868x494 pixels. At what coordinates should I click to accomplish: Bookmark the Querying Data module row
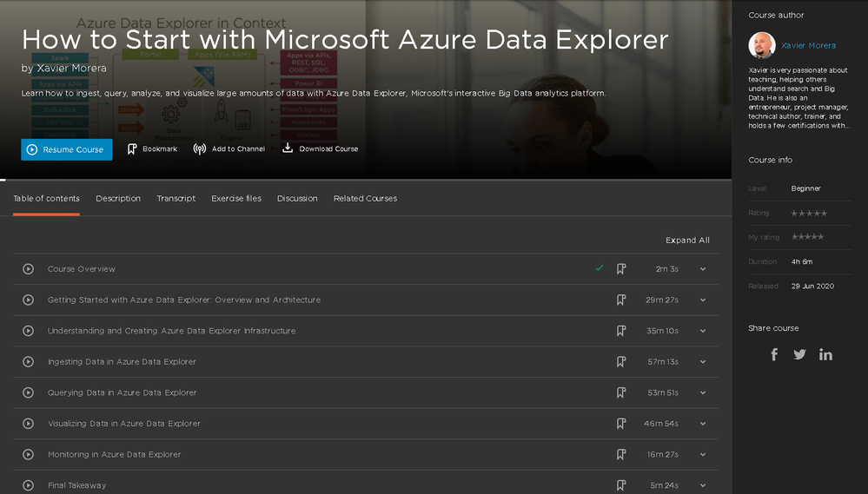pos(621,392)
